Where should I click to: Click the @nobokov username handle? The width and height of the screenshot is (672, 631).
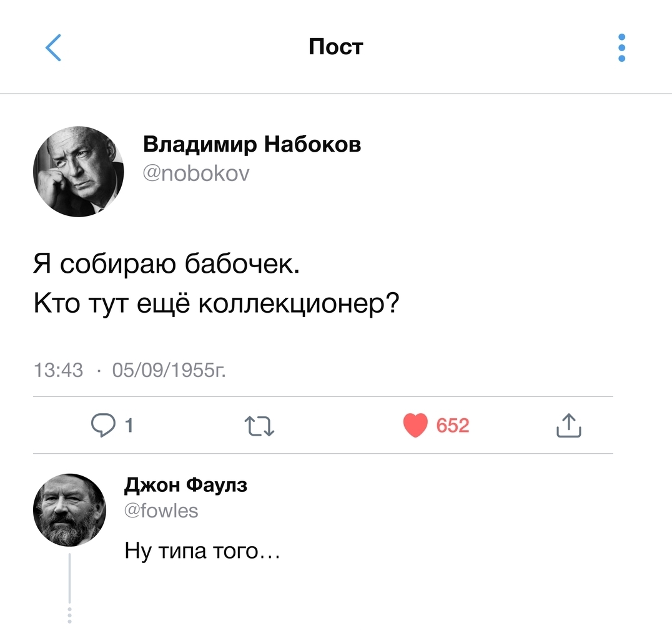(x=196, y=172)
